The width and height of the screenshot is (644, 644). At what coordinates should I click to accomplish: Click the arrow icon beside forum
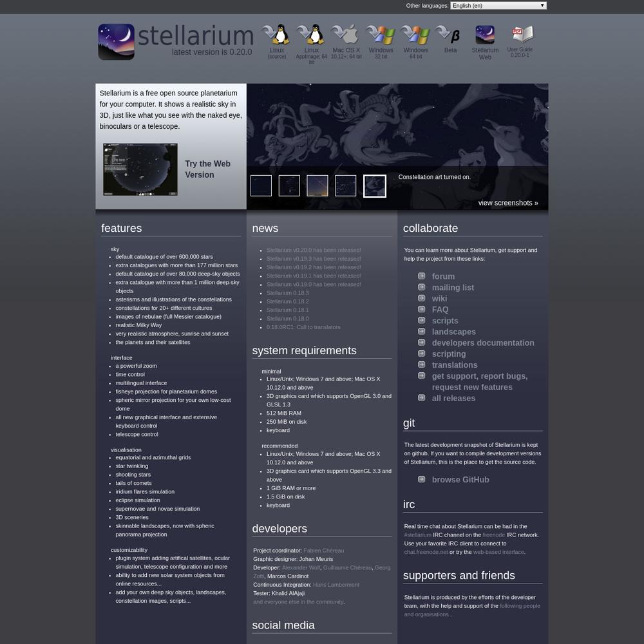[x=421, y=276]
